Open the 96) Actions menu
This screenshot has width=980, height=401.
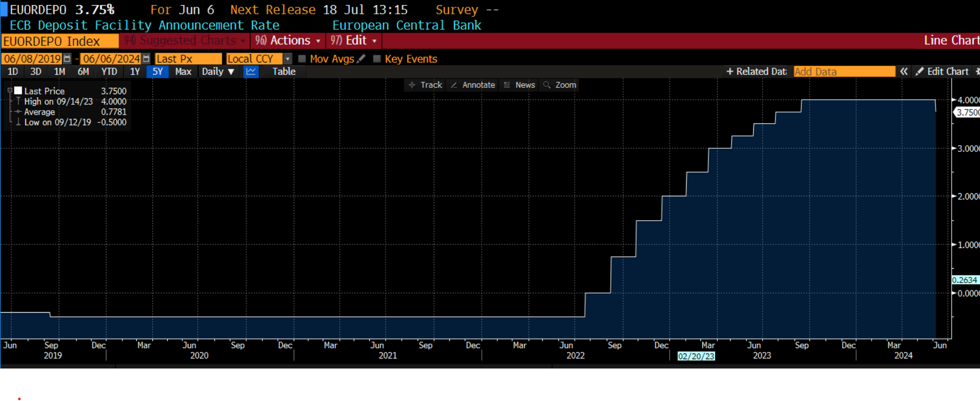pyautogui.click(x=288, y=40)
